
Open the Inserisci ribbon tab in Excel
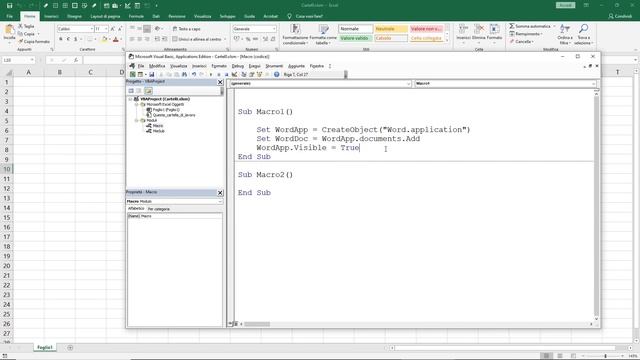[x=51, y=16]
